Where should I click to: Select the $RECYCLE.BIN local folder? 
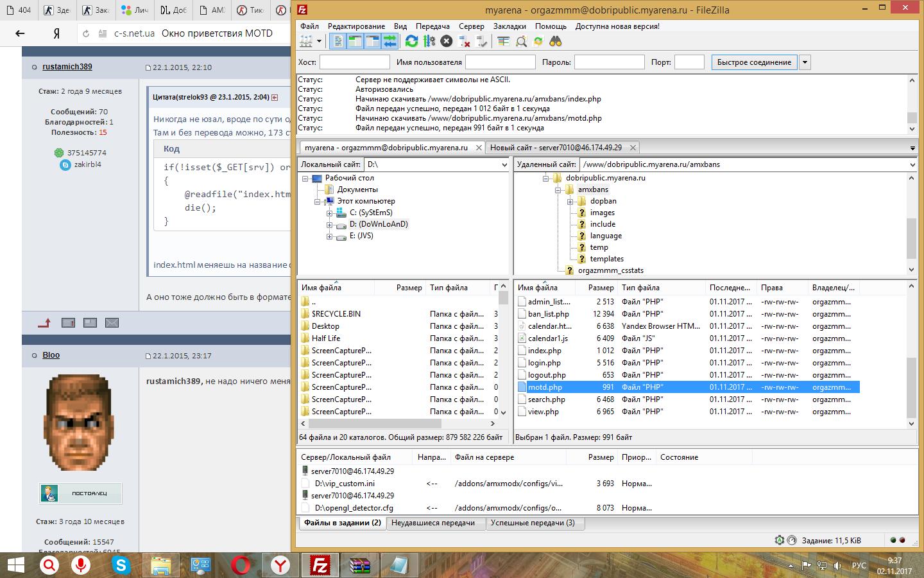click(x=336, y=314)
